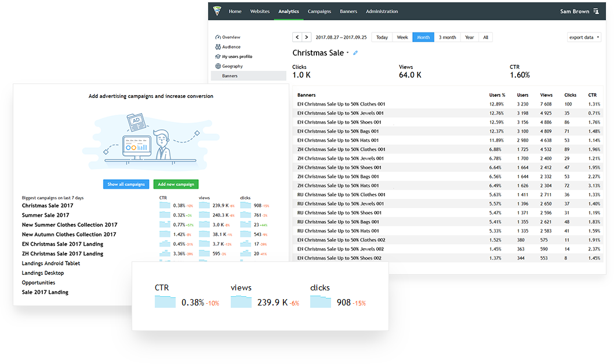
Task: Open the user menu icon beside Sam Brown
Action: point(595,12)
